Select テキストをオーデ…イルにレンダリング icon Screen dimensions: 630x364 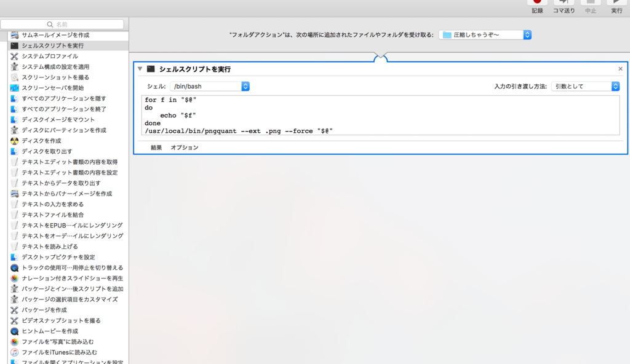(x=15, y=236)
